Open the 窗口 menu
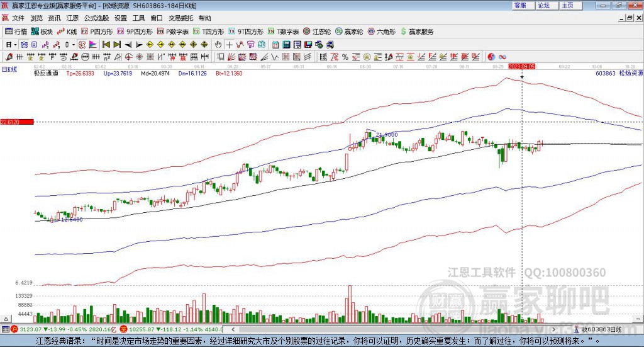 pos(157,18)
